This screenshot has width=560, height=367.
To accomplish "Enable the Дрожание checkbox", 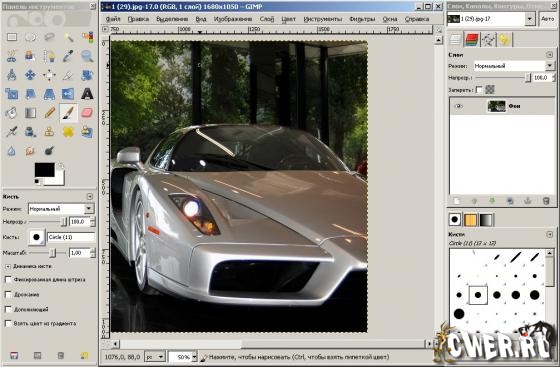I will [8, 295].
